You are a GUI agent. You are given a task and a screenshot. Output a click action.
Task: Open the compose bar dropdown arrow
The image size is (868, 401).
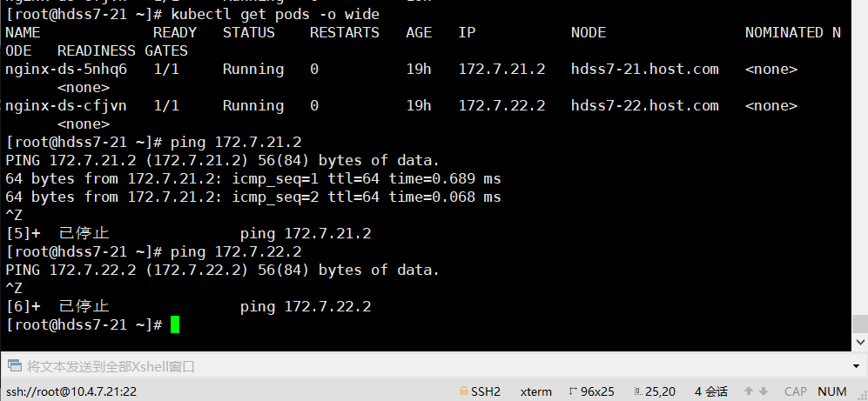858,366
